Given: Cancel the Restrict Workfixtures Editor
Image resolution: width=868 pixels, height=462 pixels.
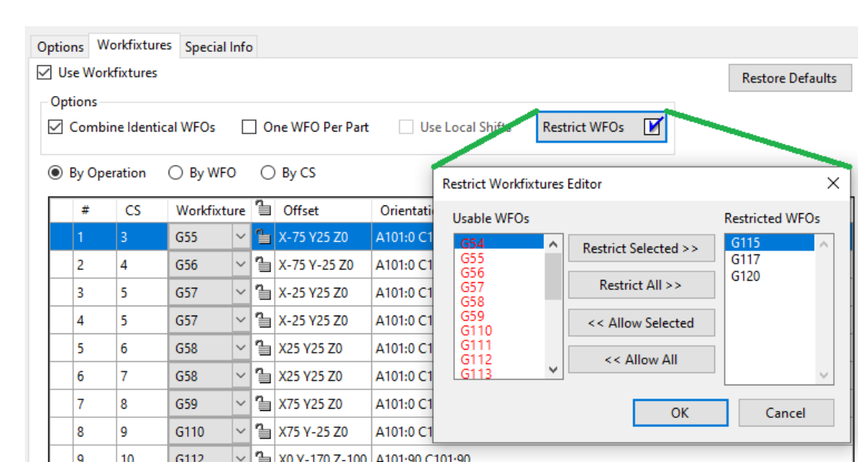Looking at the screenshot, I should pyautogui.click(x=786, y=413).
